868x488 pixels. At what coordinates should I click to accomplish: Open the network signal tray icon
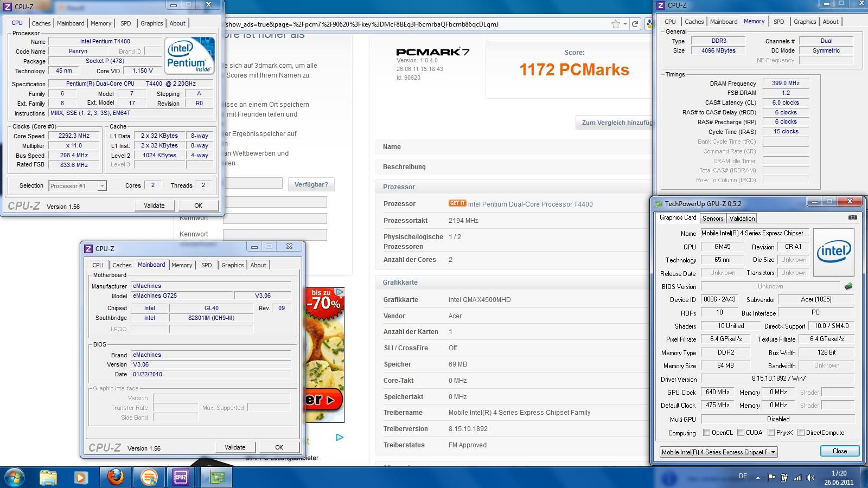(797, 478)
